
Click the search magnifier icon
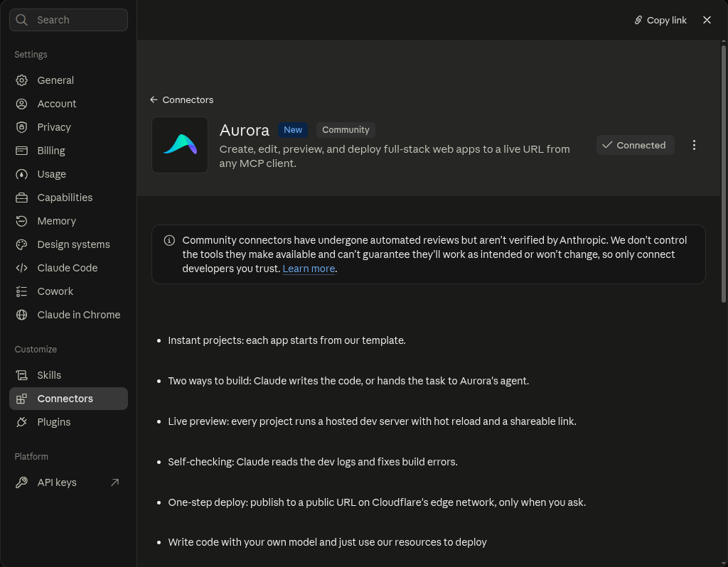pos(21,20)
